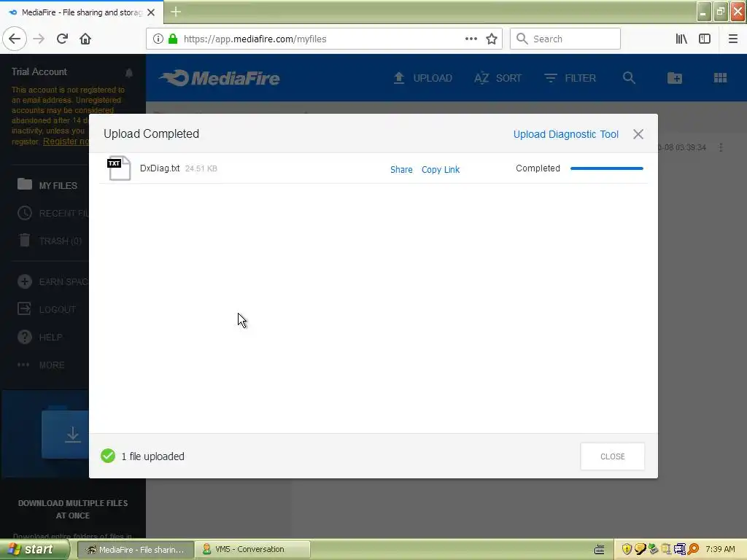Dismiss dialog with the X icon

638,134
